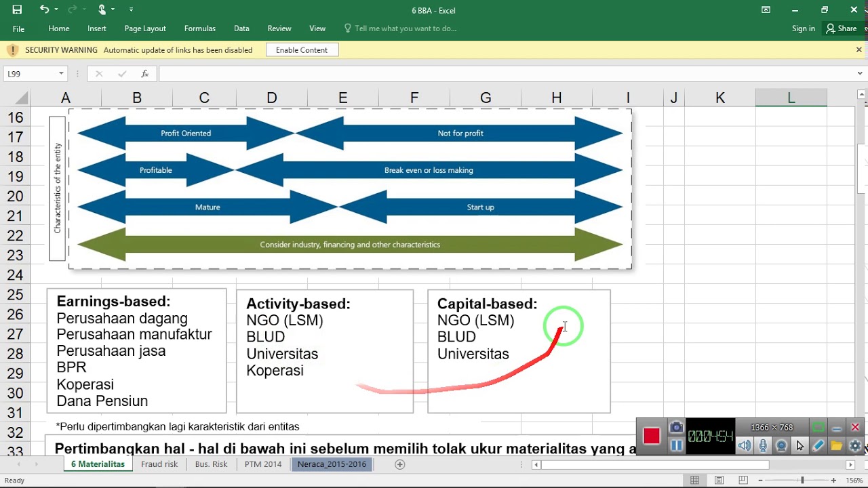Open the File menu

[18, 28]
